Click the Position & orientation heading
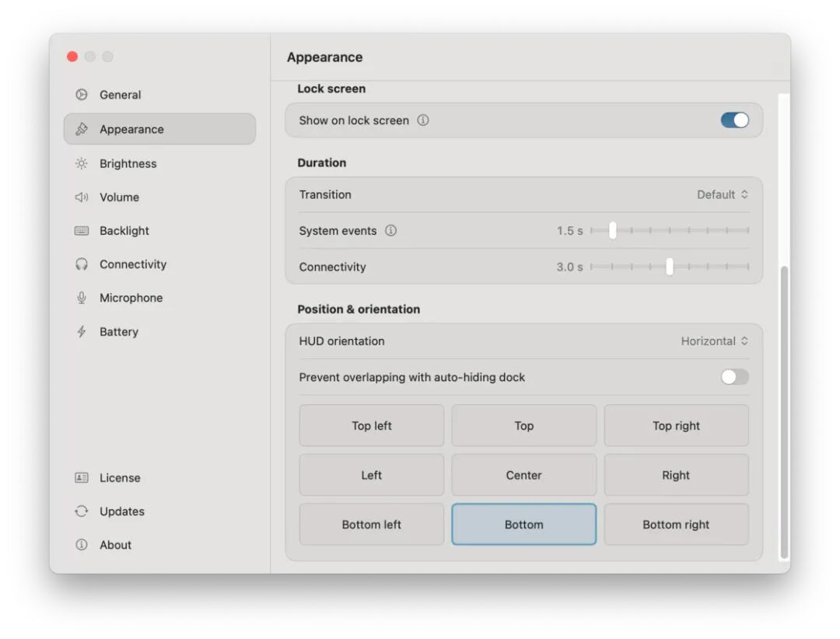 point(359,309)
